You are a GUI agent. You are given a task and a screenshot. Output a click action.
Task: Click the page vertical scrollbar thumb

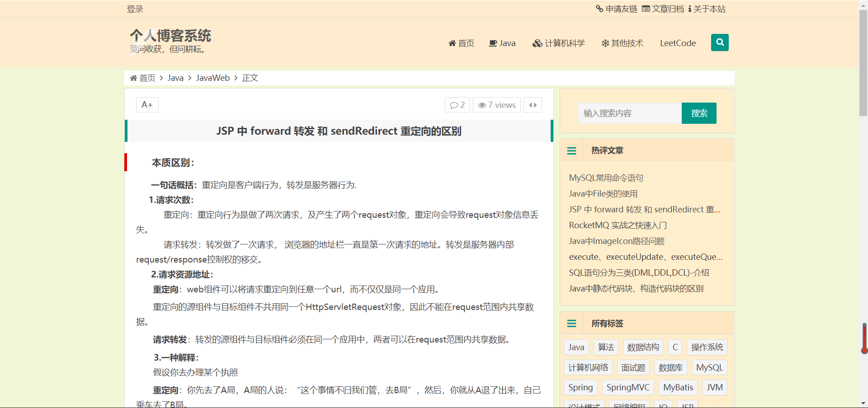point(863,63)
